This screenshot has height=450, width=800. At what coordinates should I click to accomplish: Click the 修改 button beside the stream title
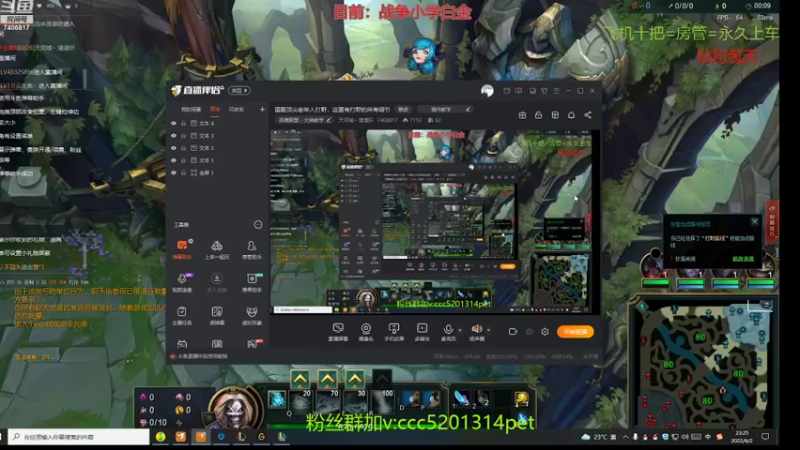404,109
